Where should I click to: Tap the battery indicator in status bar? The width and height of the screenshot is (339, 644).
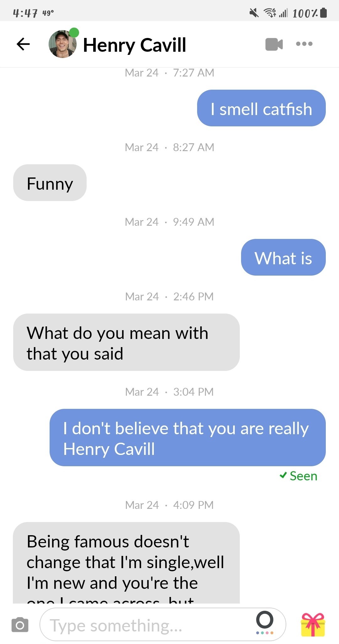click(324, 13)
